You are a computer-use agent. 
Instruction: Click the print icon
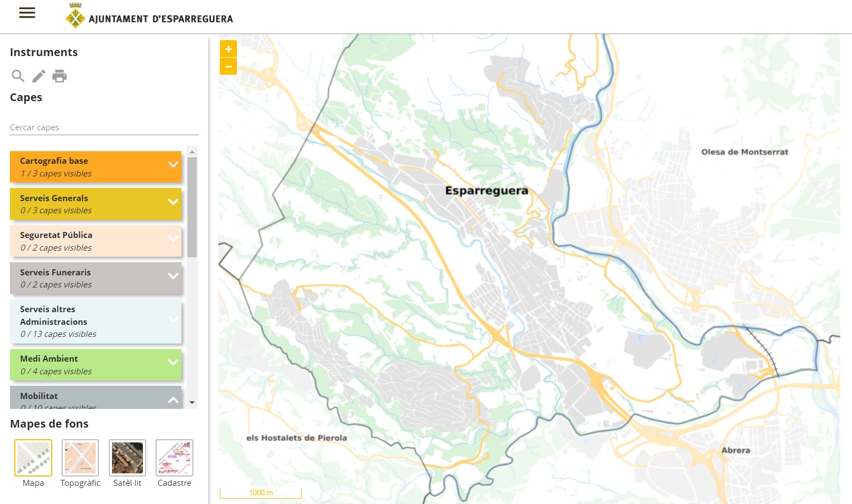[x=59, y=76]
